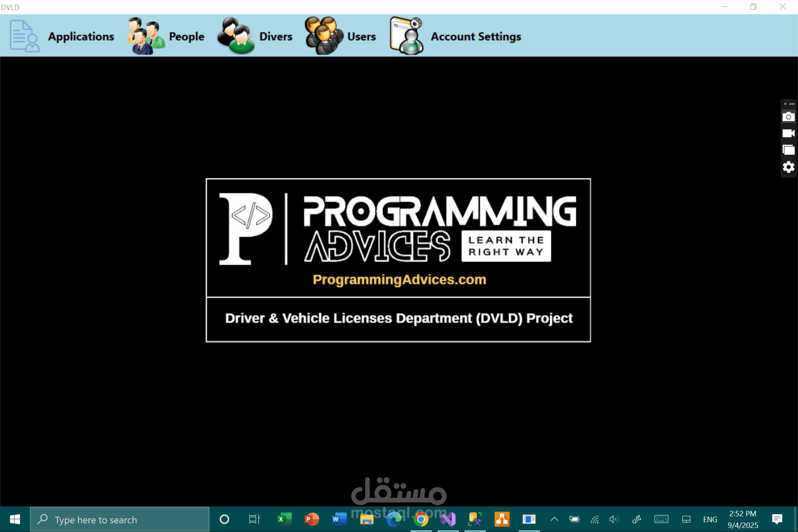Click the Programming Advices logo image
798x532 pixels.
(x=398, y=229)
